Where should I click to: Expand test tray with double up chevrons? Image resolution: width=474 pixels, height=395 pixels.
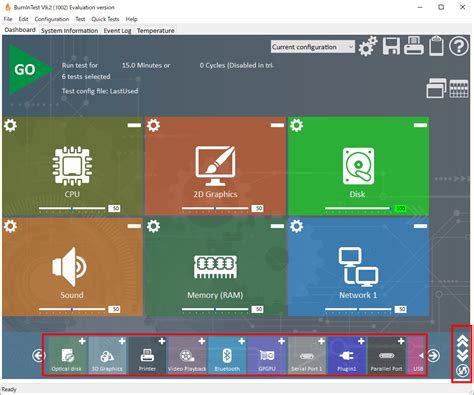(463, 341)
